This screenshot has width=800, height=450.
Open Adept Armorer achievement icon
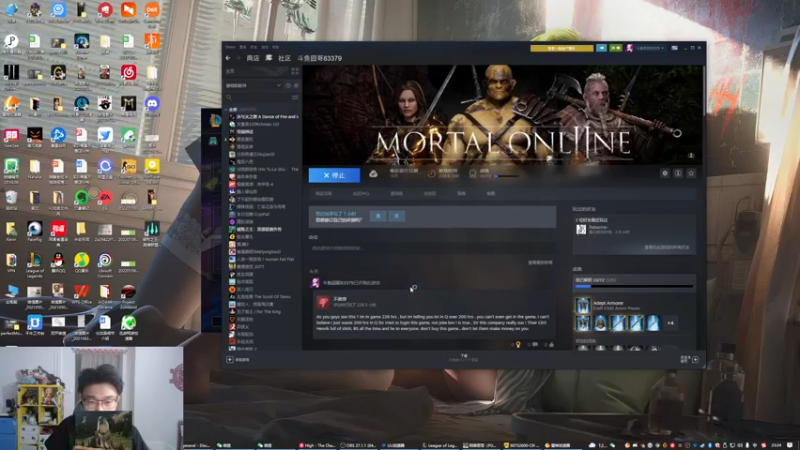(x=583, y=305)
